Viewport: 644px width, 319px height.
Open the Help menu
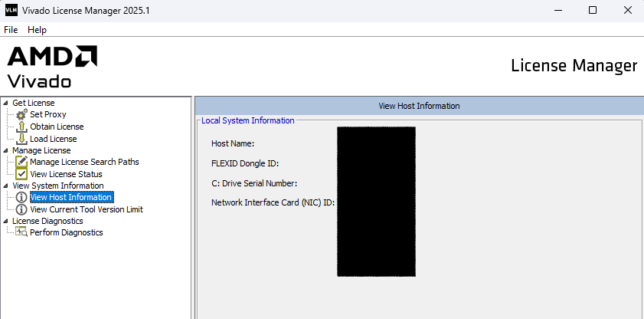[37, 29]
